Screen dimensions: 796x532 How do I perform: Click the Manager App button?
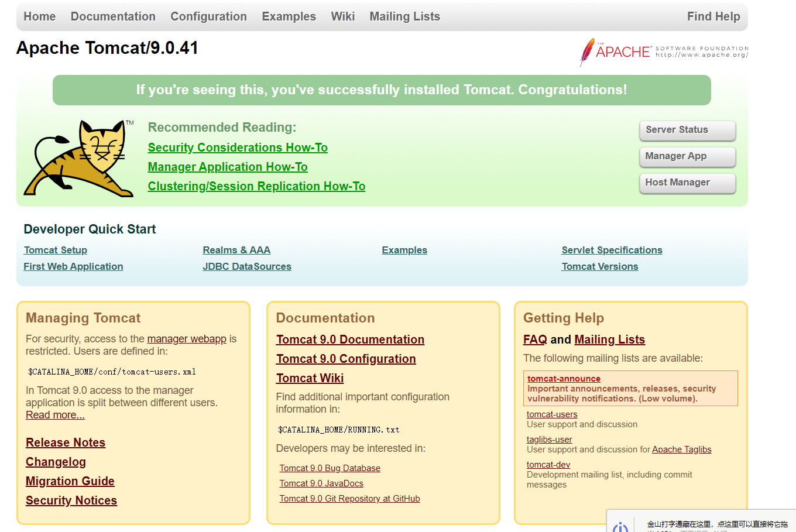click(x=687, y=157)
